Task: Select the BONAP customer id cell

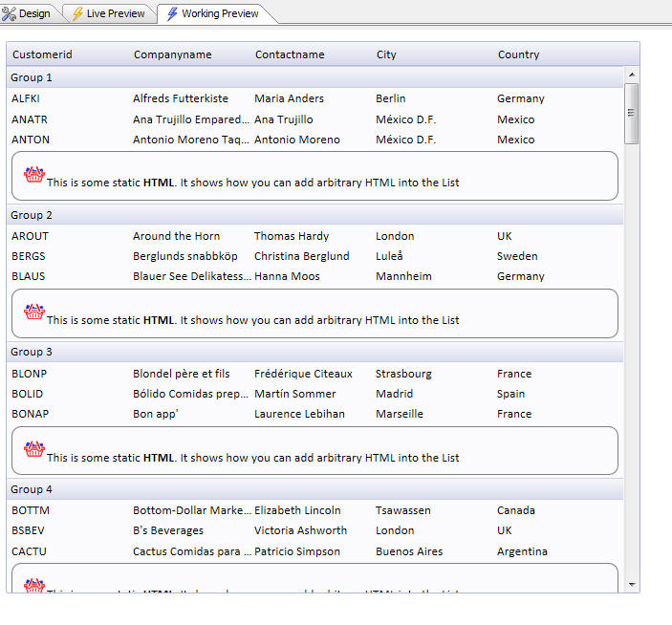Action: [31, 414]
